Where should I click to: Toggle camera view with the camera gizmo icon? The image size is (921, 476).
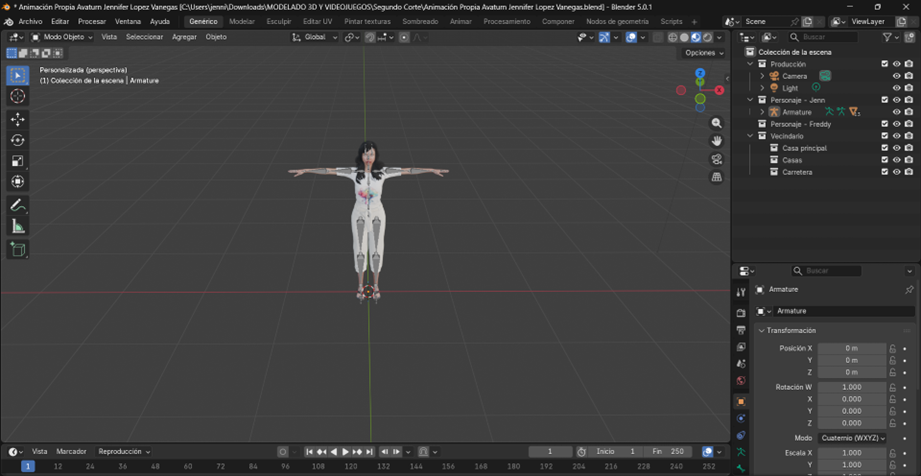(x=717, y=159)
